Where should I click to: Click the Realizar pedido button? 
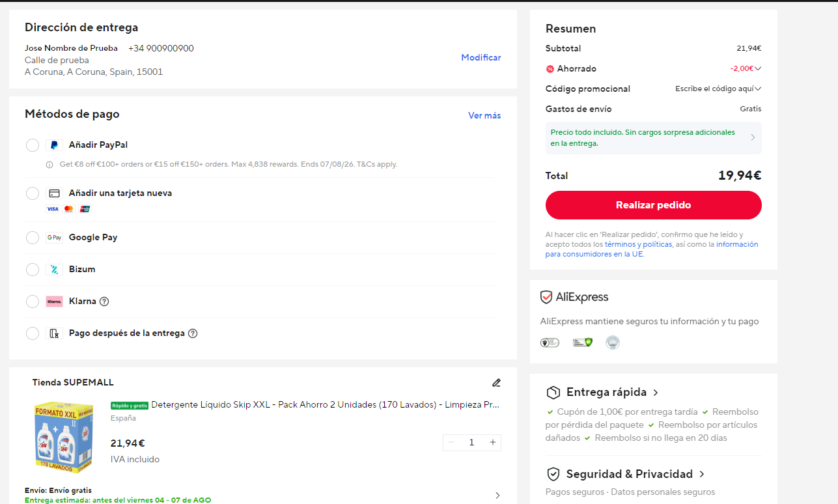click(654, 205)
